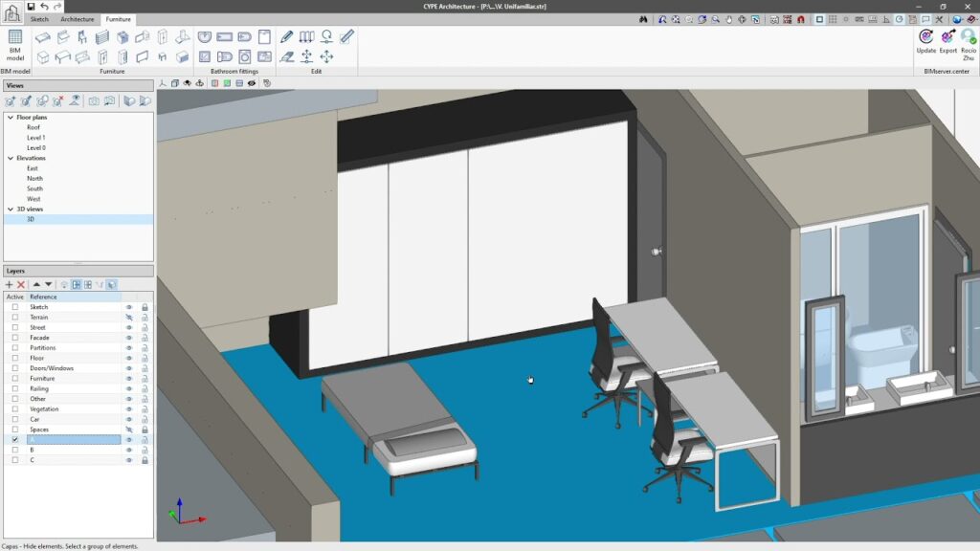The height and width of the screenshot is (551, 980).
Task: Collapse the Floor plans tree node
Action: (11, 118)
